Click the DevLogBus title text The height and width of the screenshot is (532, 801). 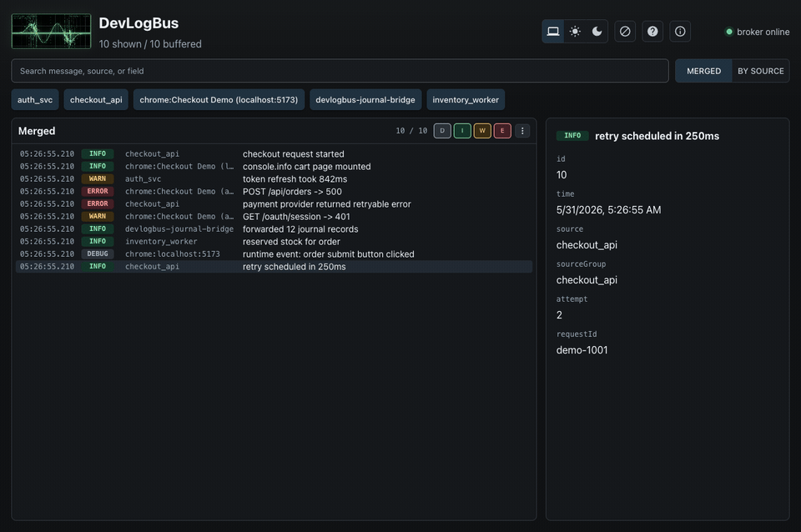[139, 23]
